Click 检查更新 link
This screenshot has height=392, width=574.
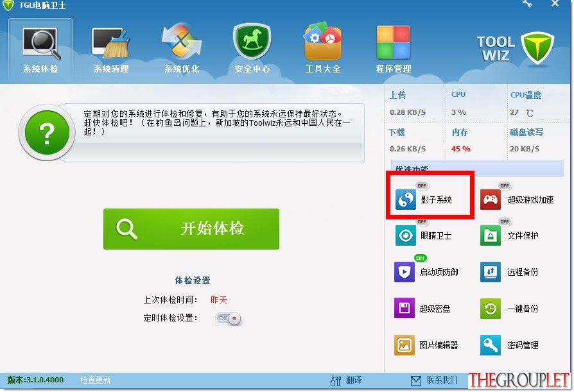96,380
